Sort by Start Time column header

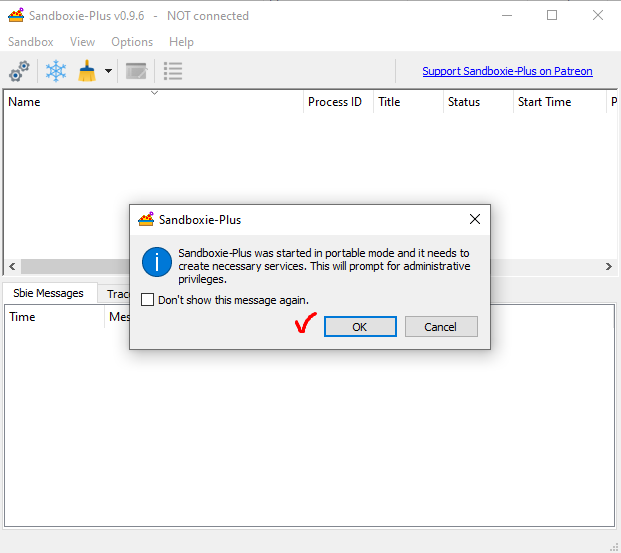(x=560, y=102)
